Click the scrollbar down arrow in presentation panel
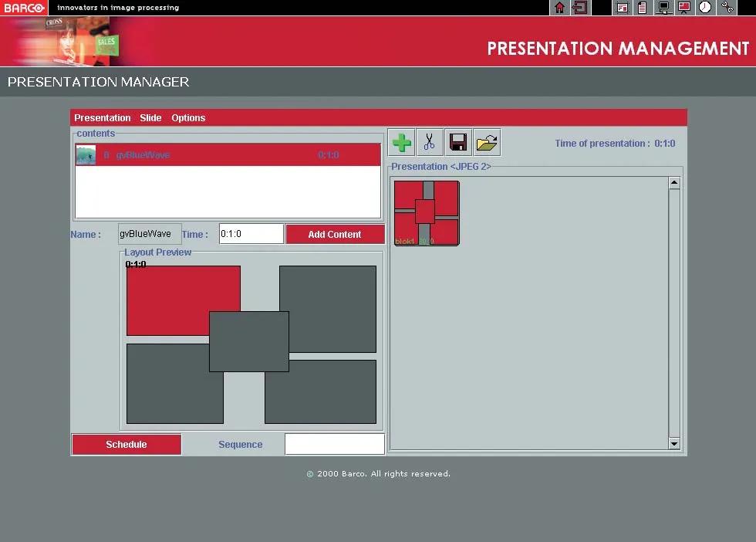The image size is (756, 542). (x=674, y=444)
